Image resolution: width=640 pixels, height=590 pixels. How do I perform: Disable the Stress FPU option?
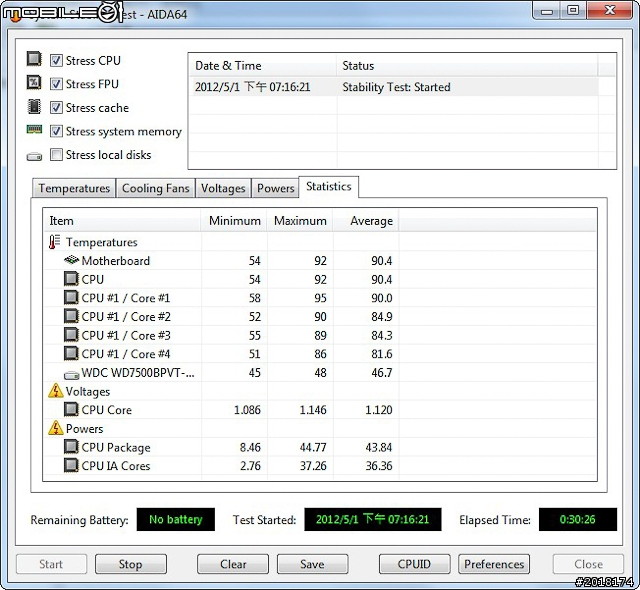[x=57, y=84]
